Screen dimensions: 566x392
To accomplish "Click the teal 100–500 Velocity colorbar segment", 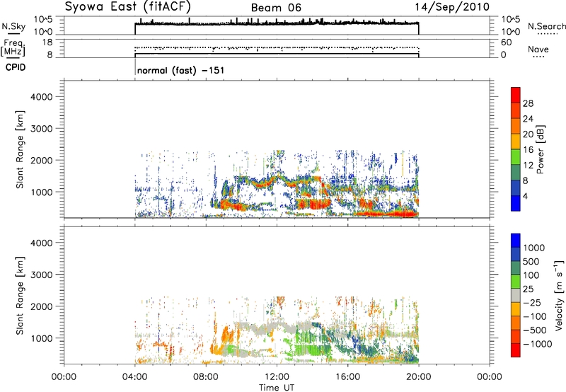I will pyautogui.click(x=516, y=268).
